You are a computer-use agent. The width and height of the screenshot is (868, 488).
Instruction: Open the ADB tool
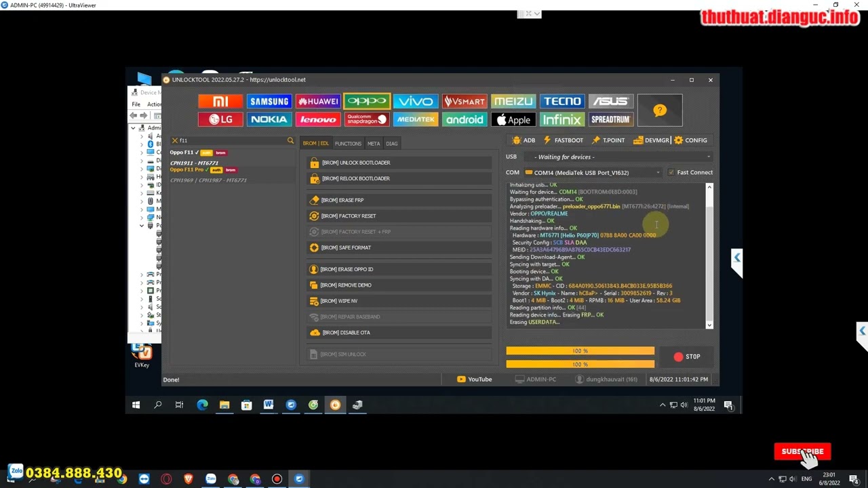[x=524, y=140]
